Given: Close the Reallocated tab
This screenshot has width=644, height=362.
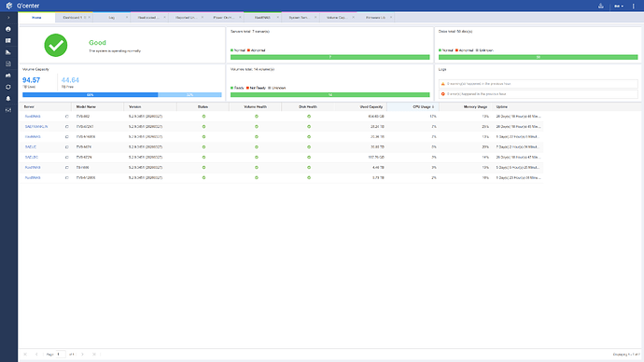Looking at the screenshot, I should pyautogui.click(x=164, y=17).
